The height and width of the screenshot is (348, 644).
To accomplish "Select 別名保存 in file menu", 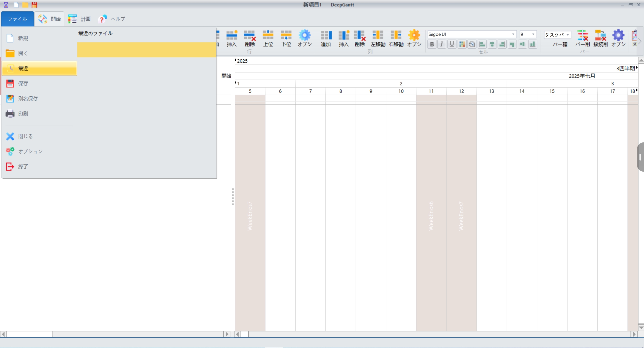I will tap(39, 99).
